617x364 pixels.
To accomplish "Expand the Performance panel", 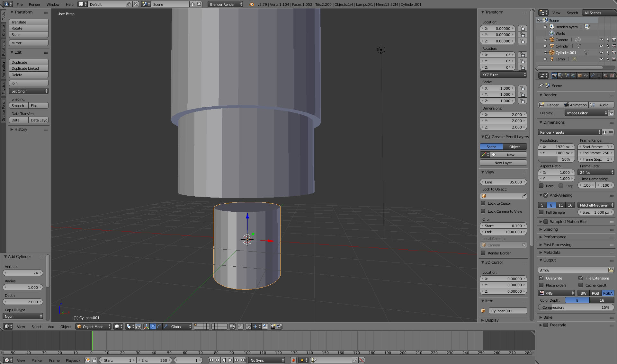I will (555, 237).
